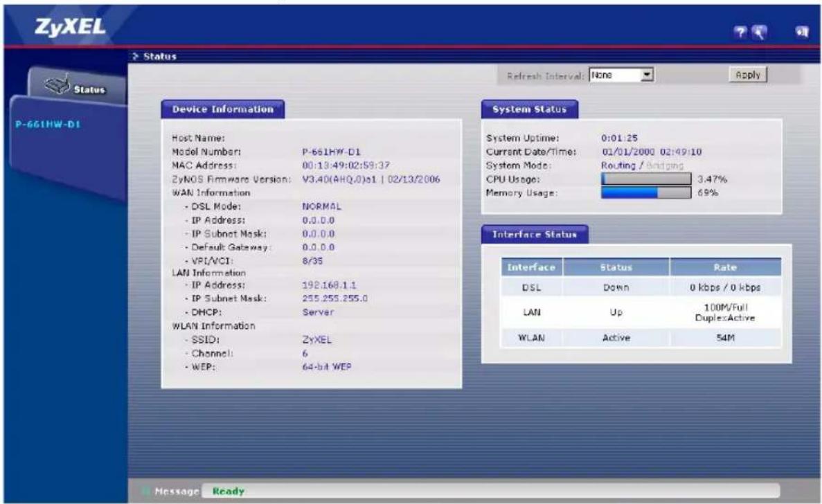Screen dimensions: 822x504
Task: Click the System Uptime value 0:01:25
Action: click(x=619, y=138)
